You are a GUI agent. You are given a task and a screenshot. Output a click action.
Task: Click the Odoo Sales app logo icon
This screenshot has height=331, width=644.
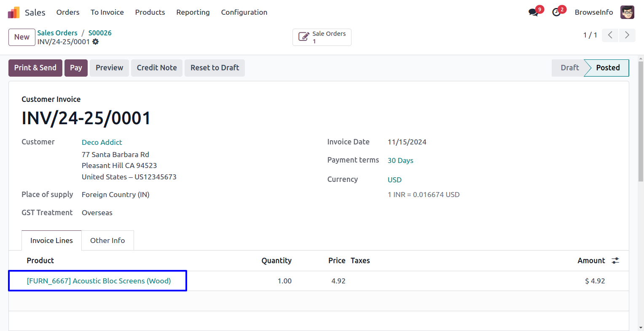pyautogui.click(x=14, y=12)
